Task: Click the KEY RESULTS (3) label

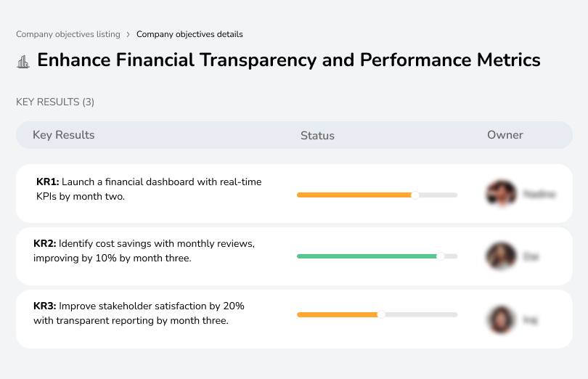Action: (x=55, y=102)
